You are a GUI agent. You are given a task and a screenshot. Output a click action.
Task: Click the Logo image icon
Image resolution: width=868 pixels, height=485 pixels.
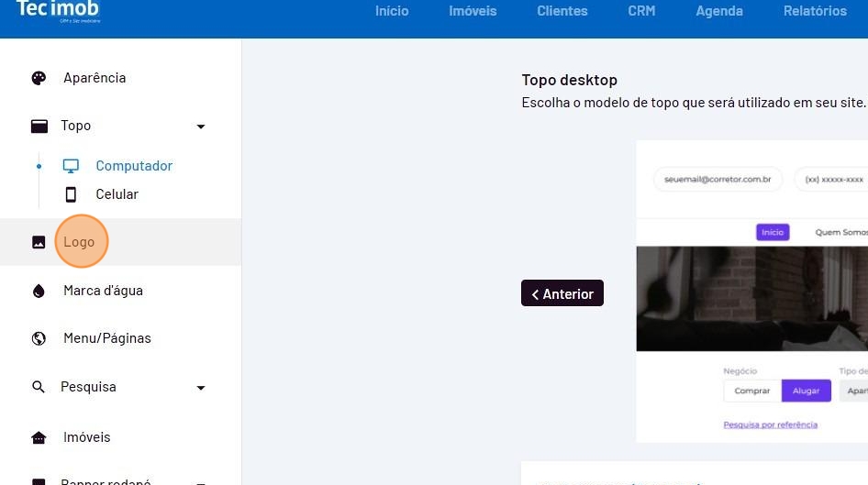[39, 243]
